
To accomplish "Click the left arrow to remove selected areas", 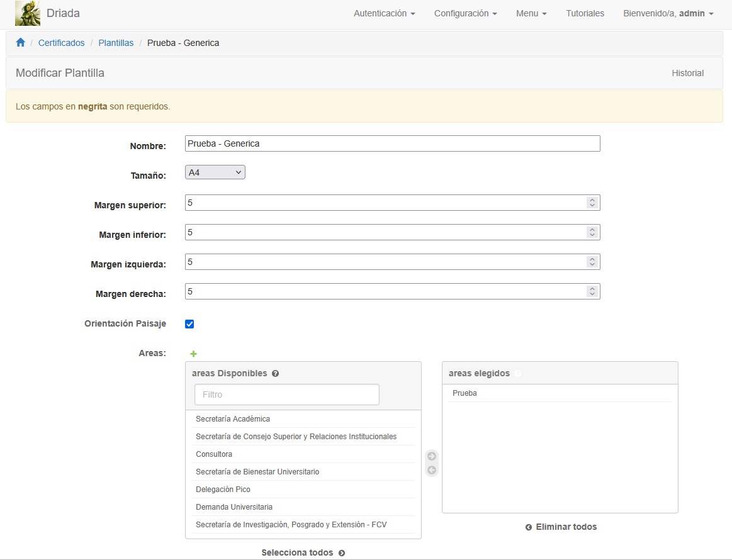I will click(x=432, y=468).
